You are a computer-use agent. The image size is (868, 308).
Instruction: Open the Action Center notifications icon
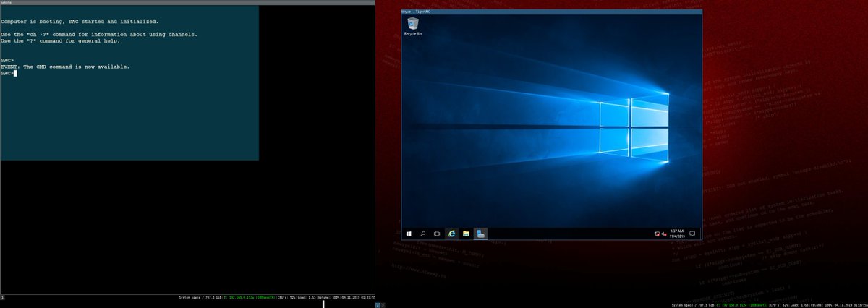(x=692, y=234)
